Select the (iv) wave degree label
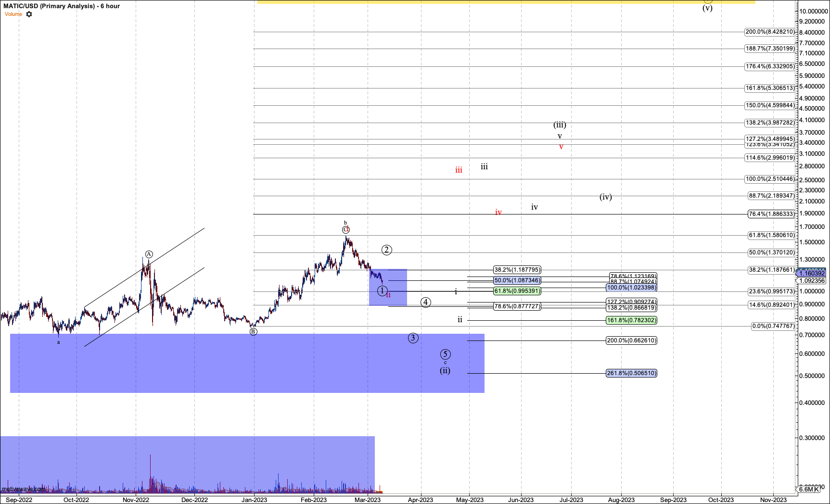 (x=606, y=197)
